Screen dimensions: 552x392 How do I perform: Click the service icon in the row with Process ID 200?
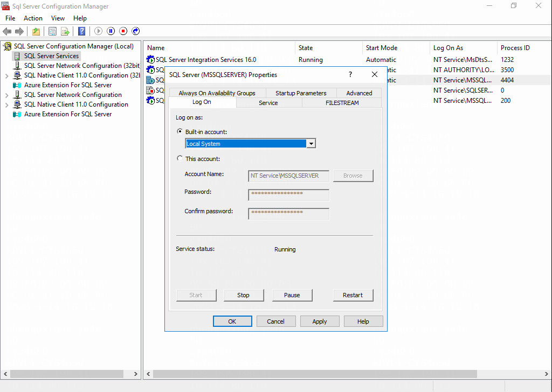[151, 101]
